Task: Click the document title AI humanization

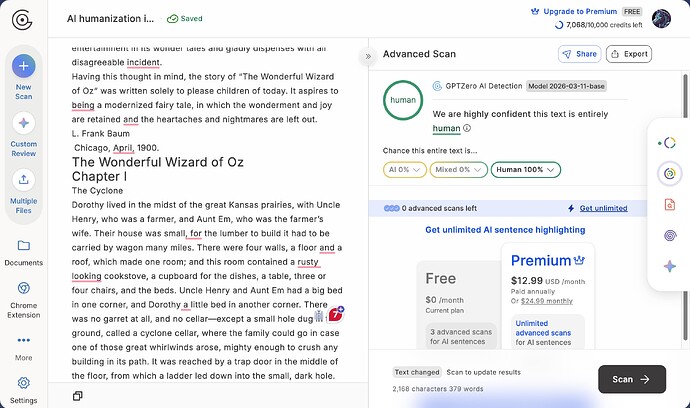Action: (110, 18)
